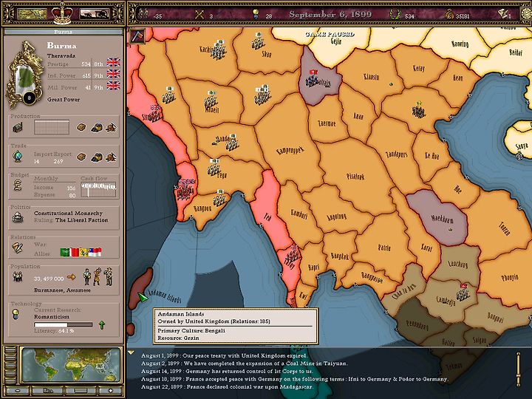
Task: Click the Constitutional Monarchy government text
Action: (x=68, y=213)
